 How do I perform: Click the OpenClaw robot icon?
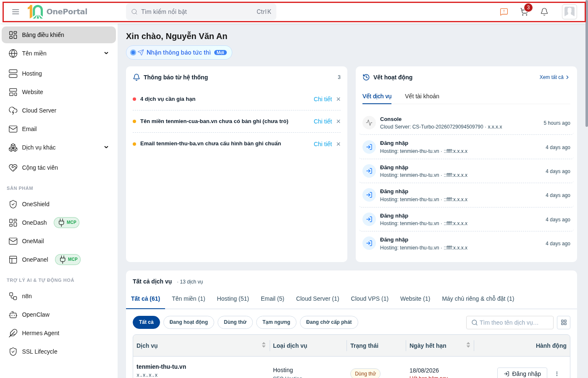point(13,315)
